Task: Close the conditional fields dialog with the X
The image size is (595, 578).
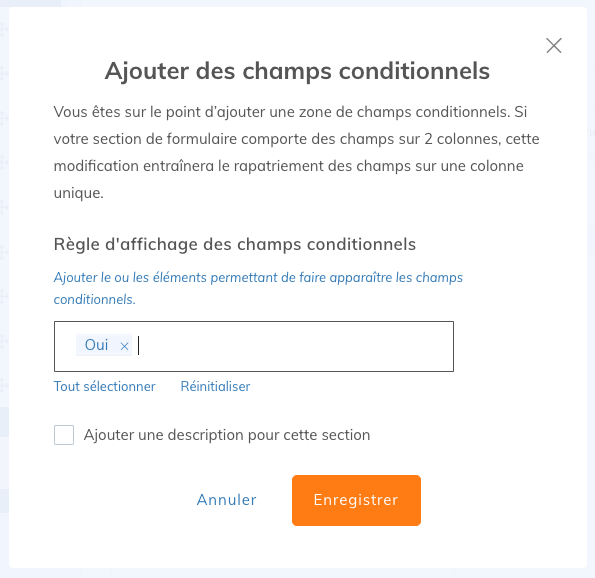Action: point(554,46)
